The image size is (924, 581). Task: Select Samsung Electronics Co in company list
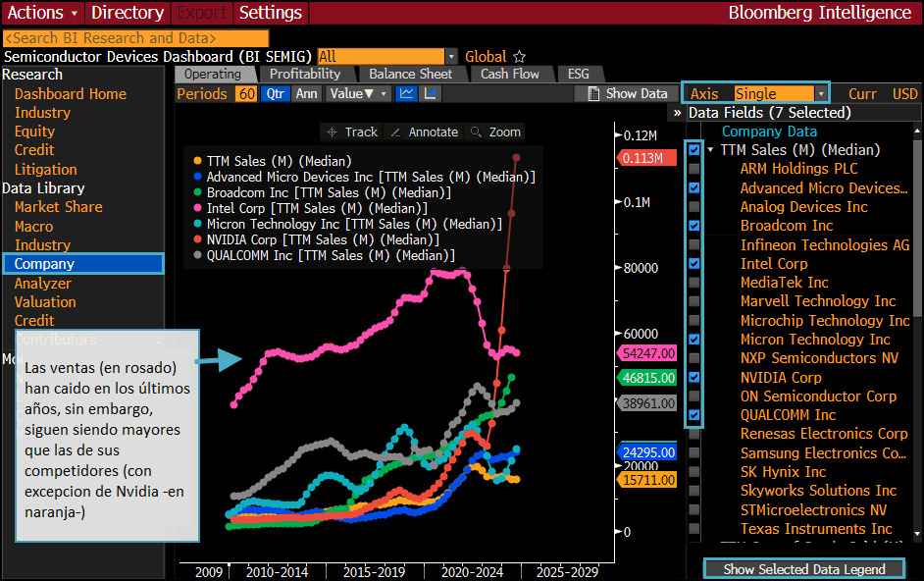coord(823,453)
